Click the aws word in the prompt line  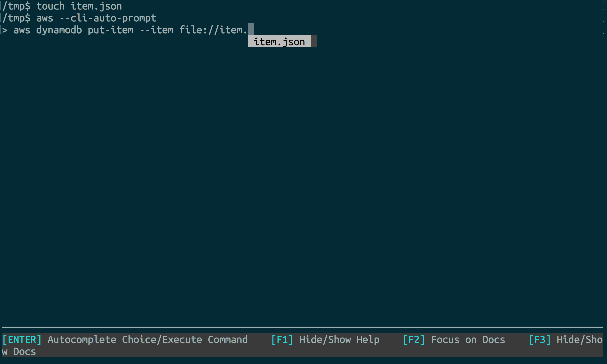coord(22,30)
